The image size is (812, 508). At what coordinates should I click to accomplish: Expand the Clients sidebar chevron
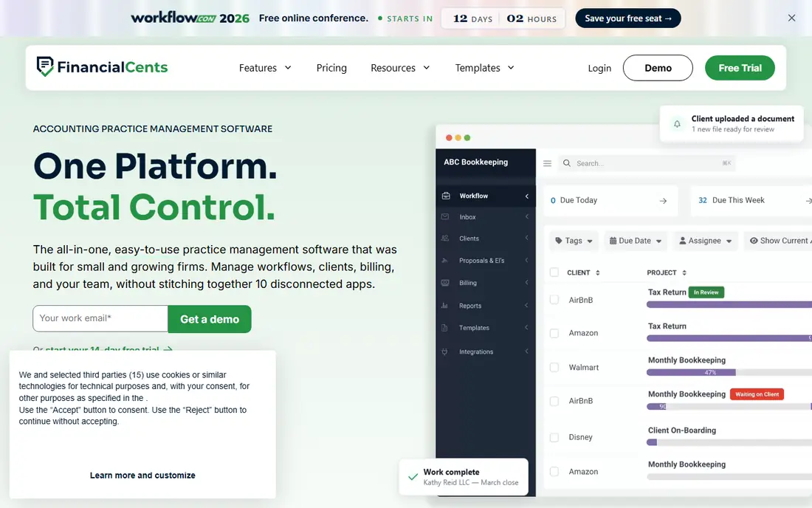(526, 238)
